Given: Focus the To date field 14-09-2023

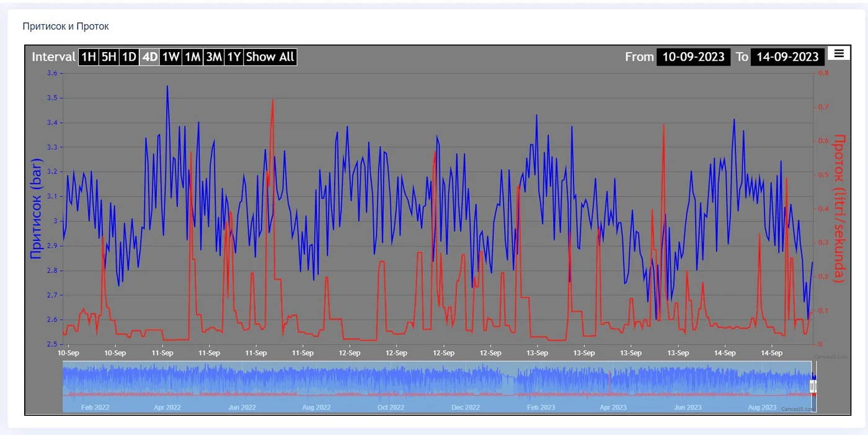Looking at the screenshot, I should 788,57.
